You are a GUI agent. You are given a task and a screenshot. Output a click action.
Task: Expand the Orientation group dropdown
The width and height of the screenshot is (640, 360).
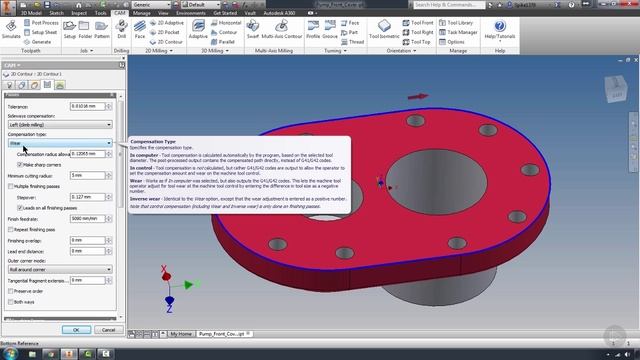(x=402, y=51)
